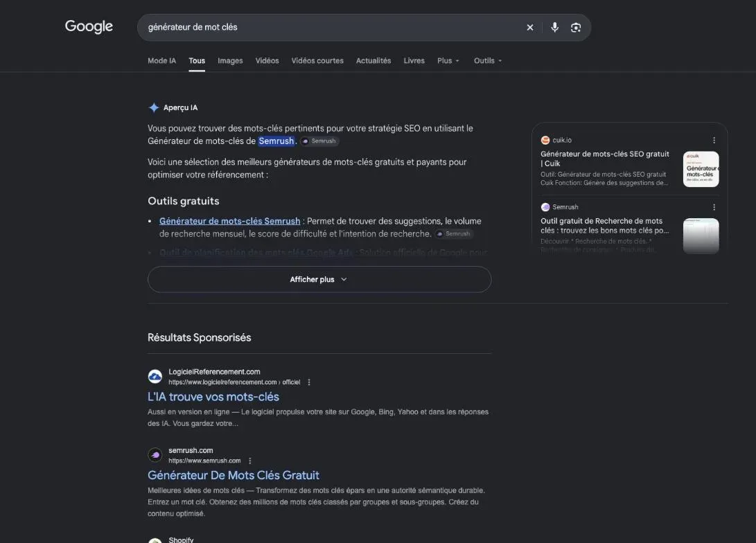Switch to the Mode IA tab
The width and height of the screenshot is (756, 543).
point(161,61)
